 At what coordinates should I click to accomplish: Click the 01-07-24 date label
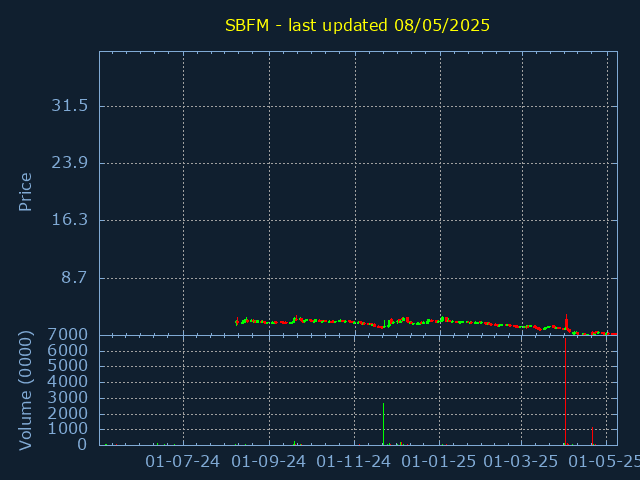point(182,462)
